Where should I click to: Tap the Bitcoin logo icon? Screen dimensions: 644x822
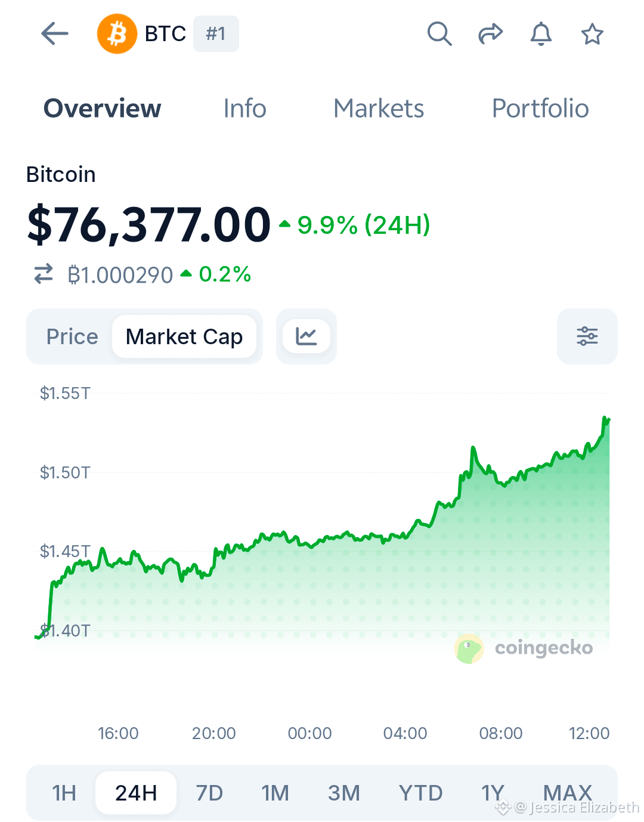pyautogui.click(x=117, y=34)
